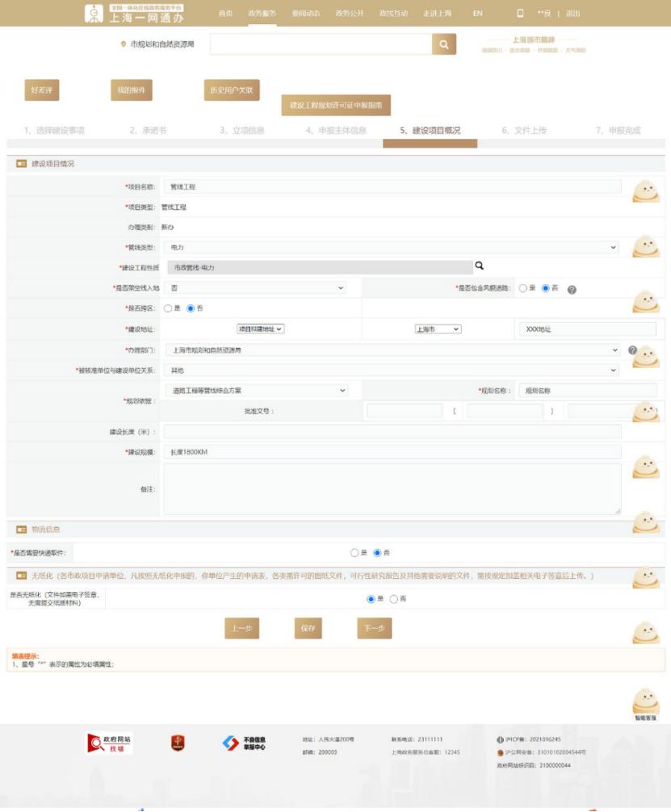Click the 不良信息举报中心 logo in footer
671x812 pixels.
point(244,744)
